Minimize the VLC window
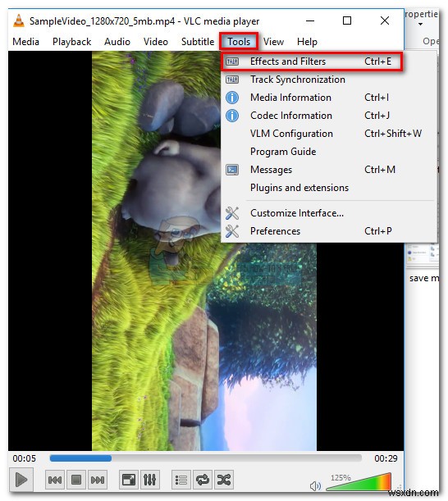The height and width of the screenshot is (501, 448). coord(310,21)
